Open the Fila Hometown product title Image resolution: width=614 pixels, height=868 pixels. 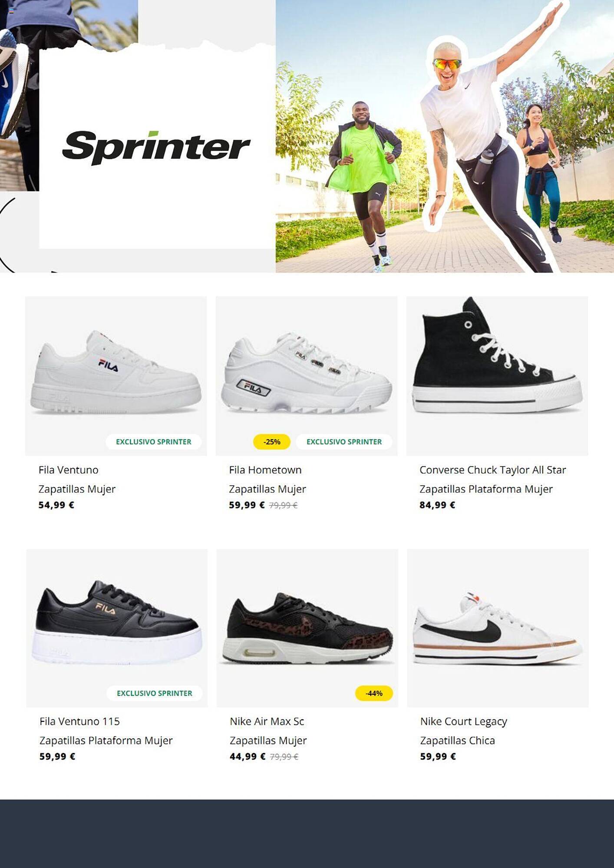click(x=265, y=470)
